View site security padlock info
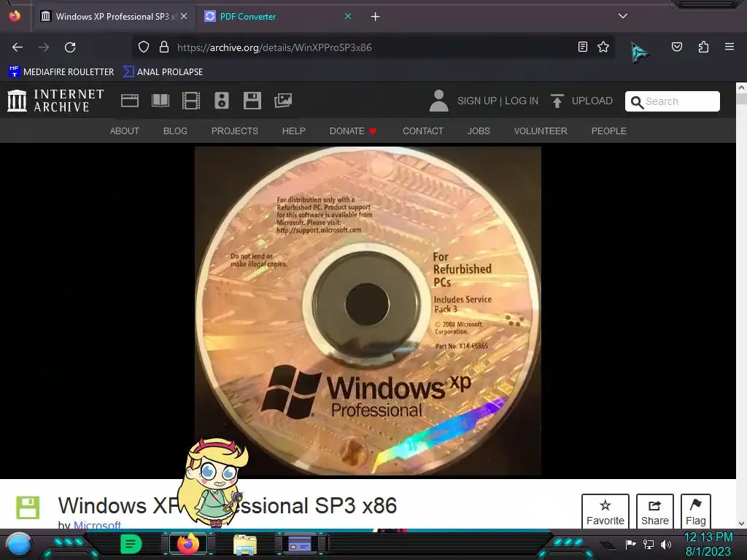747x560 pixels. (x=164, y=47)
